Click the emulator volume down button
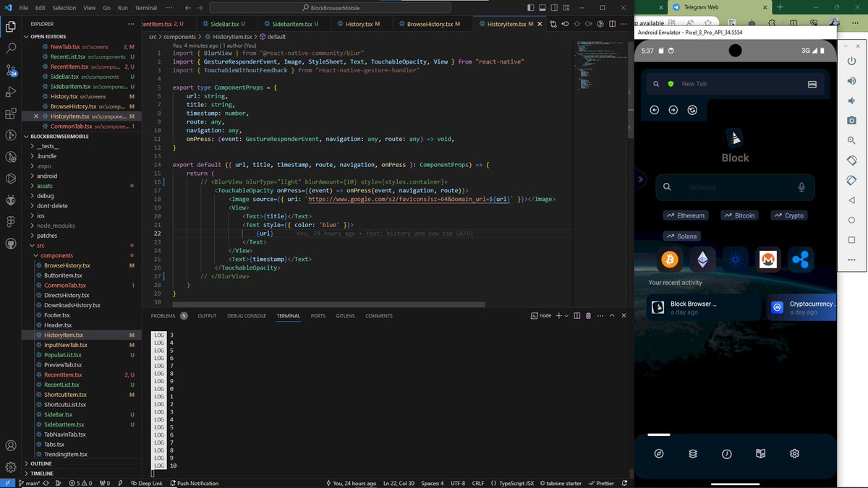Screen dimensions: 868x488 [851, 100]
